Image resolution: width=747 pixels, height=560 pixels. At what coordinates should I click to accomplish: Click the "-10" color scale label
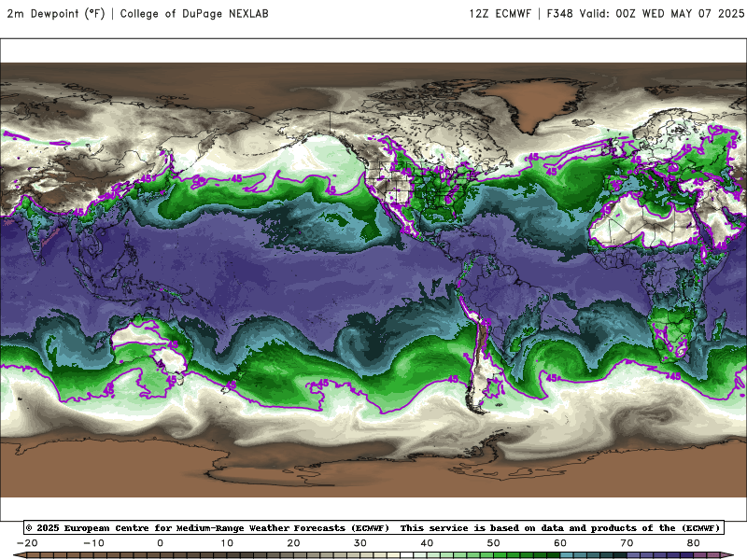click(93, 543)
